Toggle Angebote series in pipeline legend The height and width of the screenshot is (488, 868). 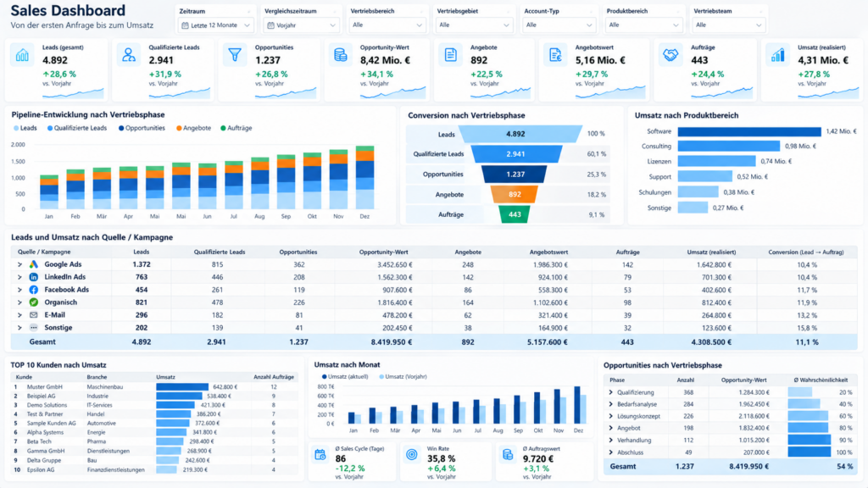[x=194, y=129]
